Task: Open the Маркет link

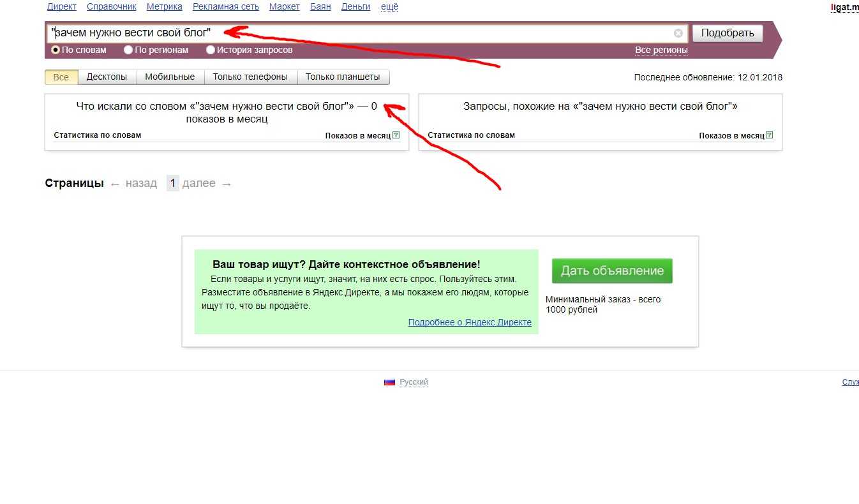Action: 285,6
